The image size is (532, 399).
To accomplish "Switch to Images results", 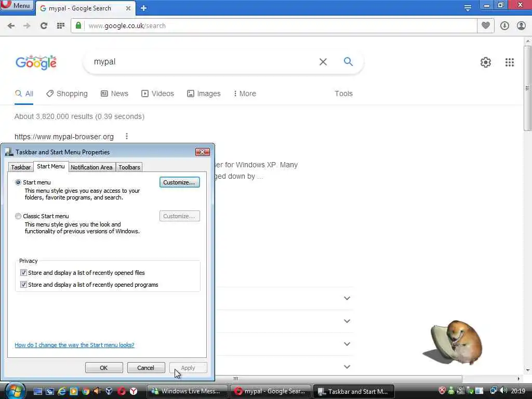I will 204,94.
